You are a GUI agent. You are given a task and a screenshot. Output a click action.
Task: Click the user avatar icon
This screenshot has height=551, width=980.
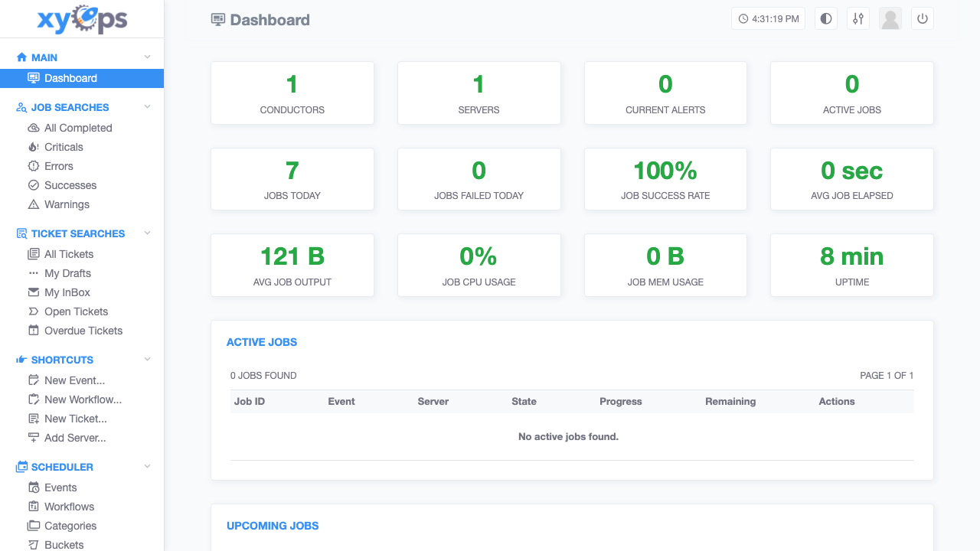click(890, 19)
